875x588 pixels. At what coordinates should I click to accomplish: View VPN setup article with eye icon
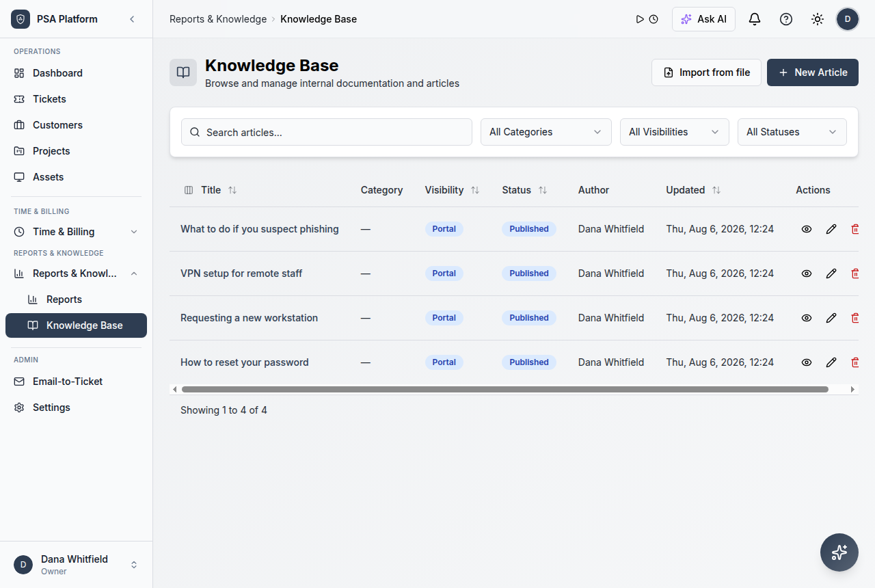tap(807, 273)
